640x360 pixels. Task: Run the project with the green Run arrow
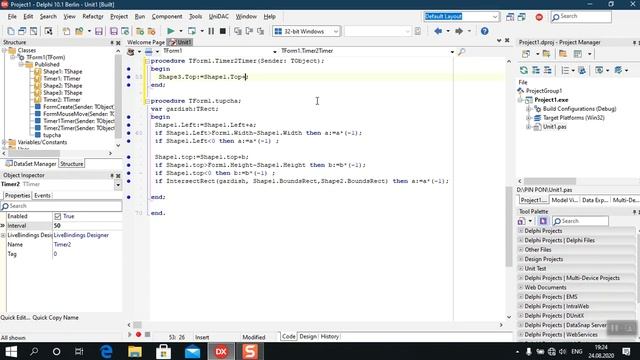pos(171,31)
